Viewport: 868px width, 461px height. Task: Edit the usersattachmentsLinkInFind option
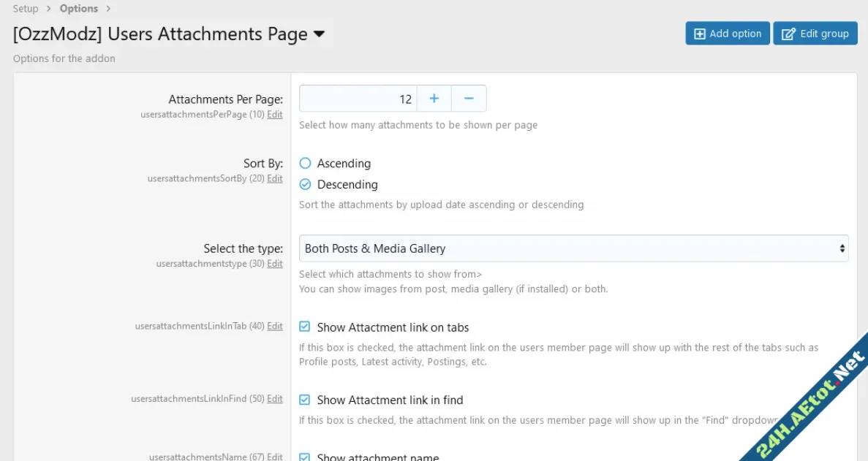(274, 399)
